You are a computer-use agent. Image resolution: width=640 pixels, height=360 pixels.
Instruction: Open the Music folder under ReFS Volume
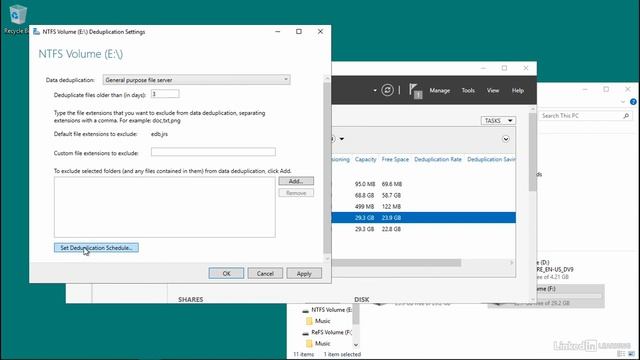[318, 344]
